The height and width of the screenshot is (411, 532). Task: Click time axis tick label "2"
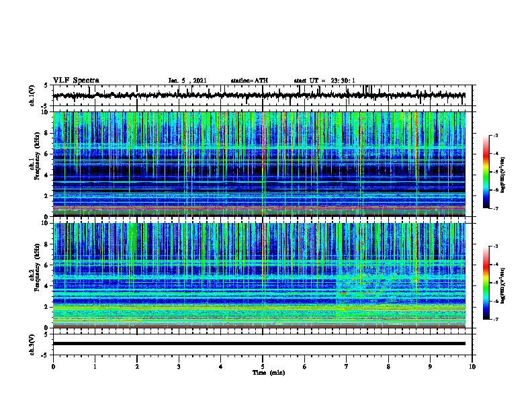(137, 367)
